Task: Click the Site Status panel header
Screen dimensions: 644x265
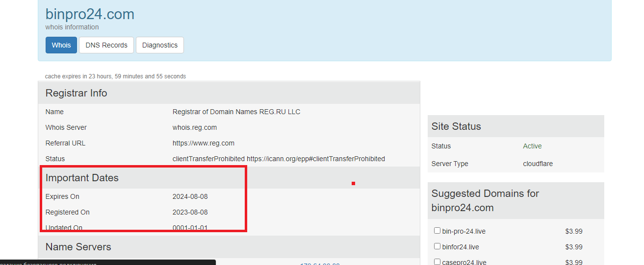Action: coord(516,126)
